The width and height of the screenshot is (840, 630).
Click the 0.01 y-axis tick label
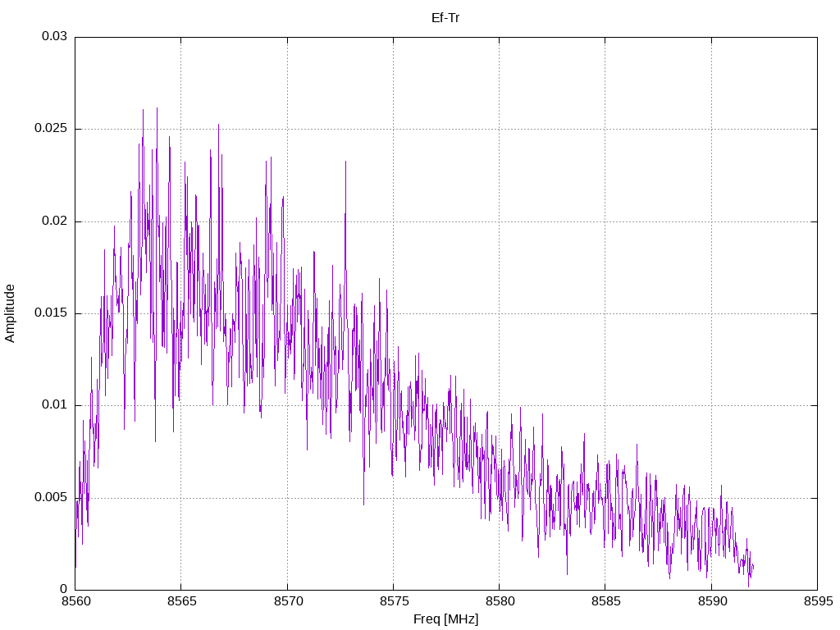click(55, 405)
